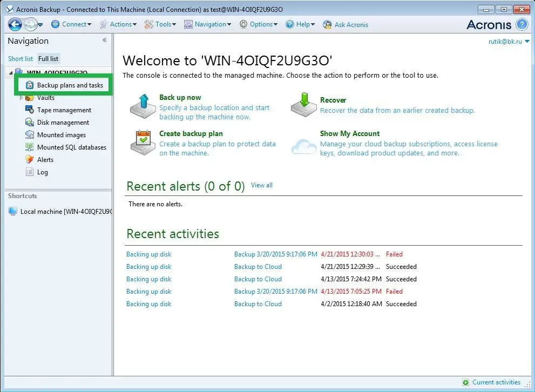Open the Tools menu
Viewport: 535px width, 392px height.
(160, 24)
